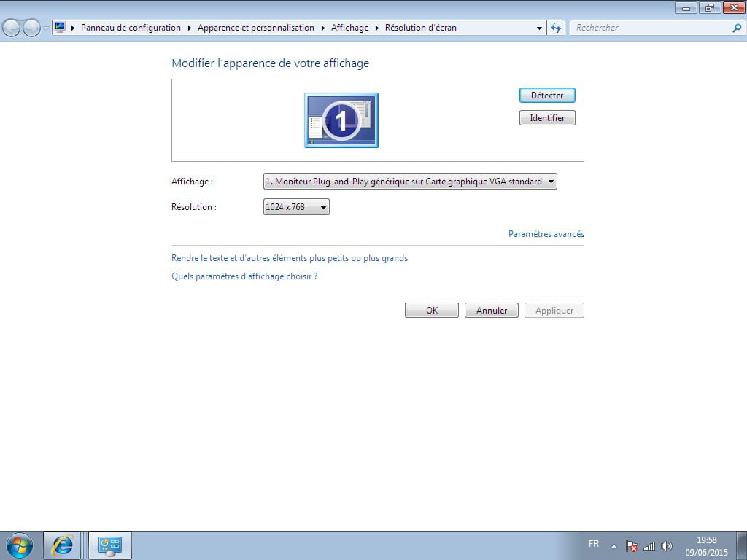Click the Appliquer button

click(x=554, y=311)
